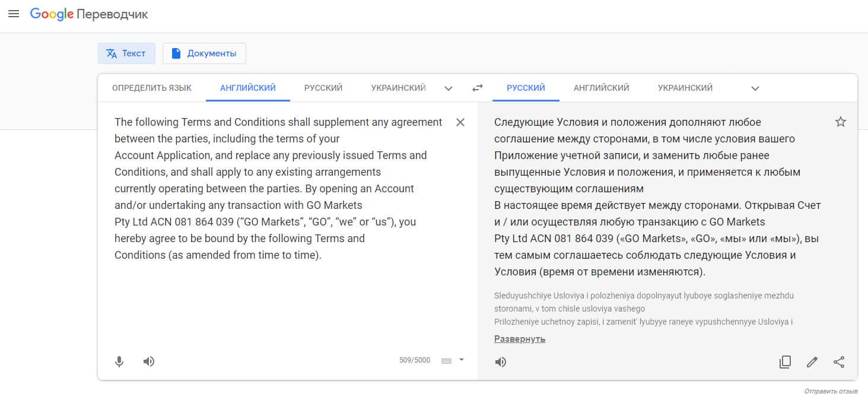Share the translation
Image resolution: width=868 pixels, height=400 pixels.
tap(839, 362)
